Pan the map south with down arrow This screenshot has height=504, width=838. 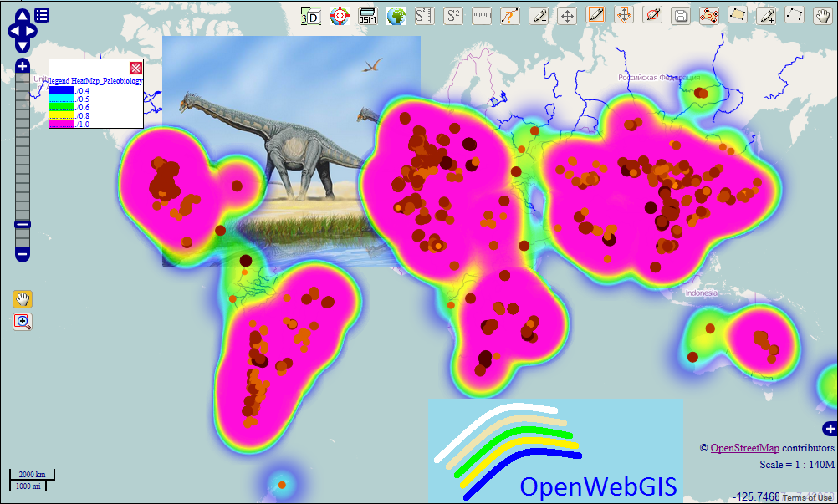(22, 46)
